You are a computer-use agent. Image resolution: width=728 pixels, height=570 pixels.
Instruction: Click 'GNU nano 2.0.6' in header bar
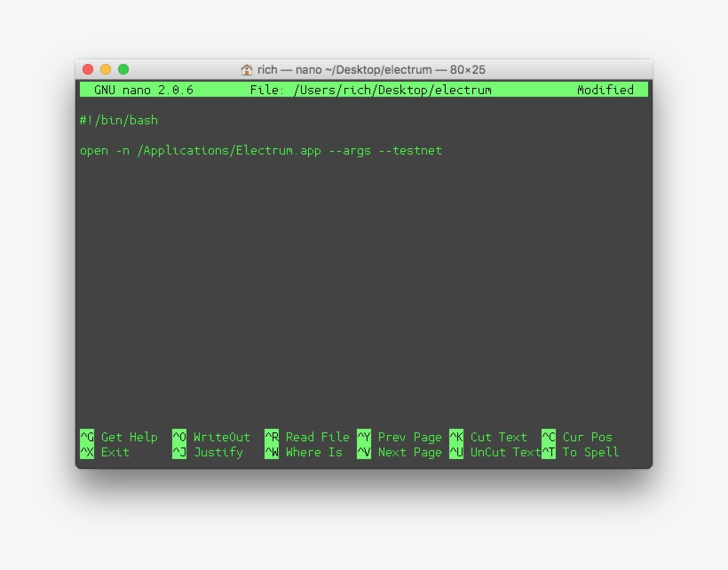[144, 90]
